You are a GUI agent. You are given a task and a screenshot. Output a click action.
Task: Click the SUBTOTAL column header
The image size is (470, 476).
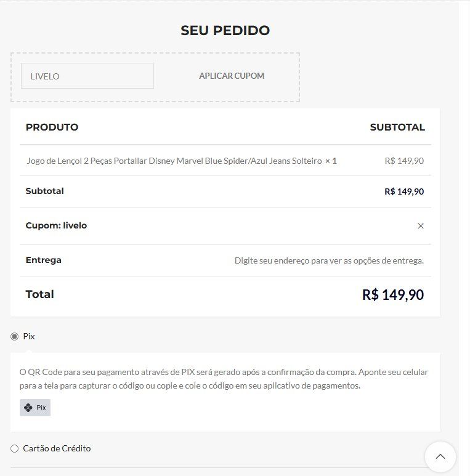click(x=397, y=127)
